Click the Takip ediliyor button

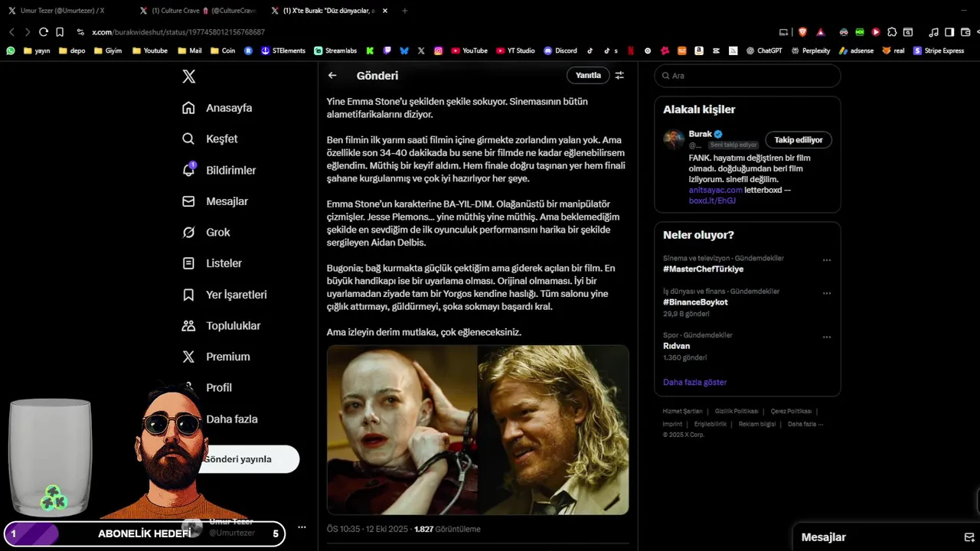pyautogui.click(x=799, y=140)
